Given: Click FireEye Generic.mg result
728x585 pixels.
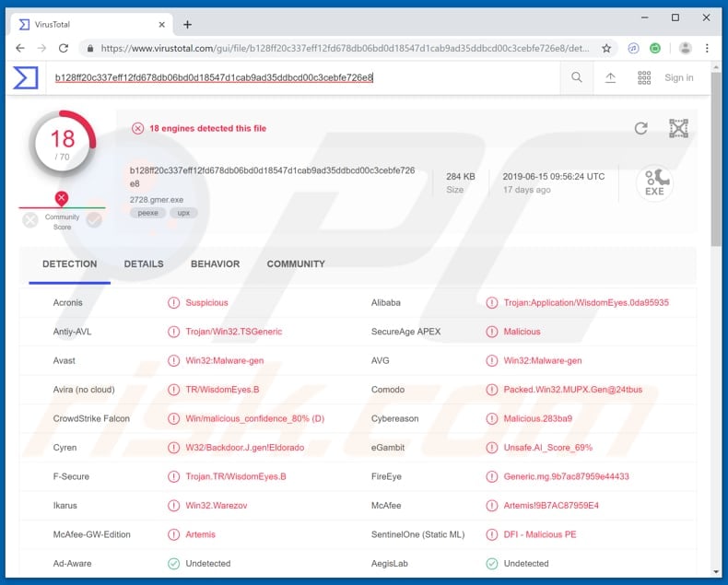Looking at the screenshot, I should [567, 476].
